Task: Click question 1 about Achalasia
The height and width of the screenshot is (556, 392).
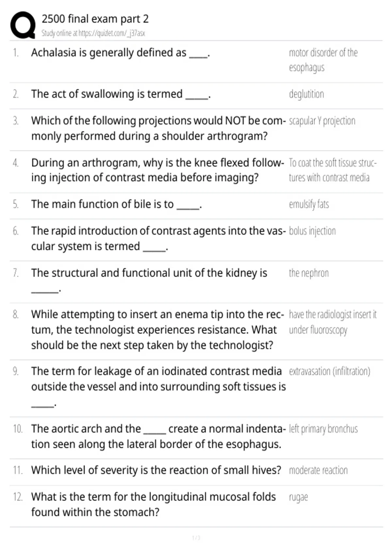Action: tap(121, 53)
